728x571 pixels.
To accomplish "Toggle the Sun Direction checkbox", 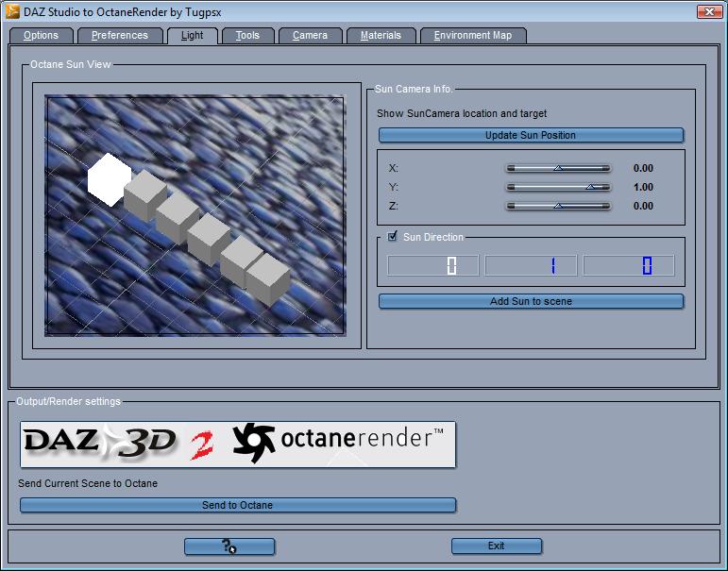I will (x=392, y=237).
